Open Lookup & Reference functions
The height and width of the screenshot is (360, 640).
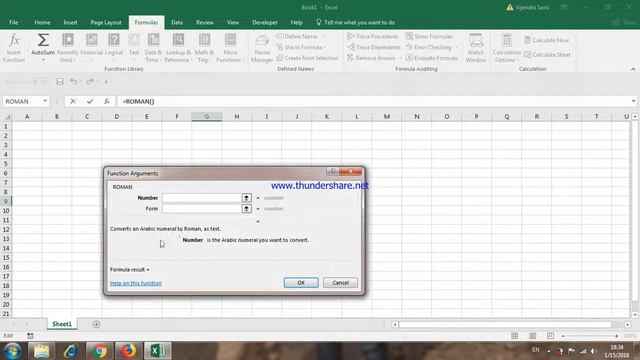coord(178,48)
